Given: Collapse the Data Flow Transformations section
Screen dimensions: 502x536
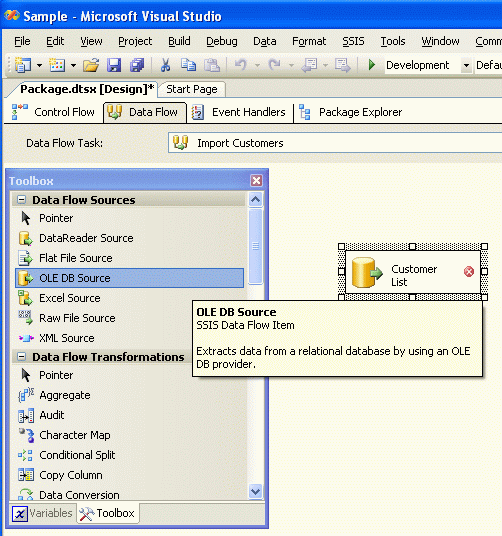Looking at the screenshot, I should pos(22,357).
